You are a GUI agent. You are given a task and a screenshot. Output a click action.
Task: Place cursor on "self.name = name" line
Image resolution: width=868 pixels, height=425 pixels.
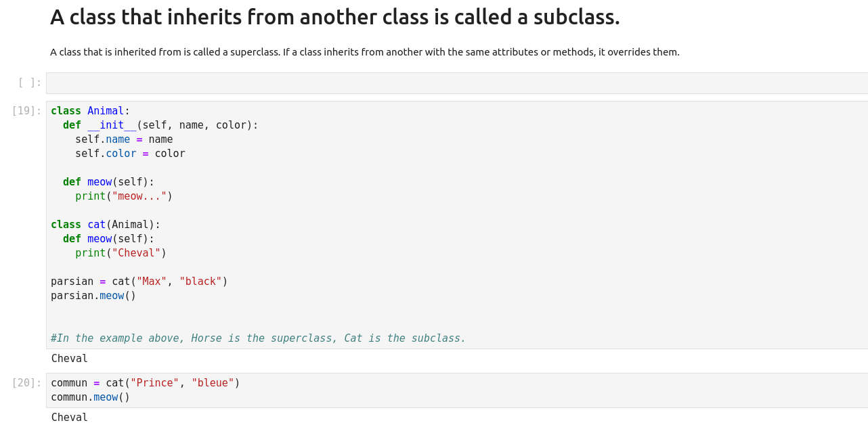124,139
